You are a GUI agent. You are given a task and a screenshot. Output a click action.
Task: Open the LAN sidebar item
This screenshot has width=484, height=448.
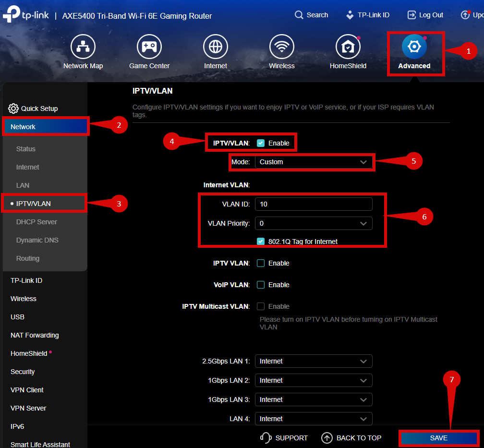(x=23, y=185)
